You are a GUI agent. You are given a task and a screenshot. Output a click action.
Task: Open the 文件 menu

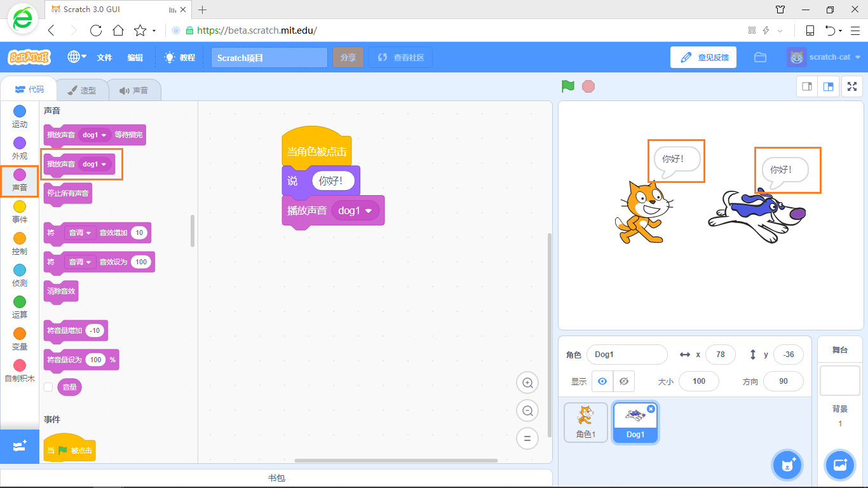point(104,57)
